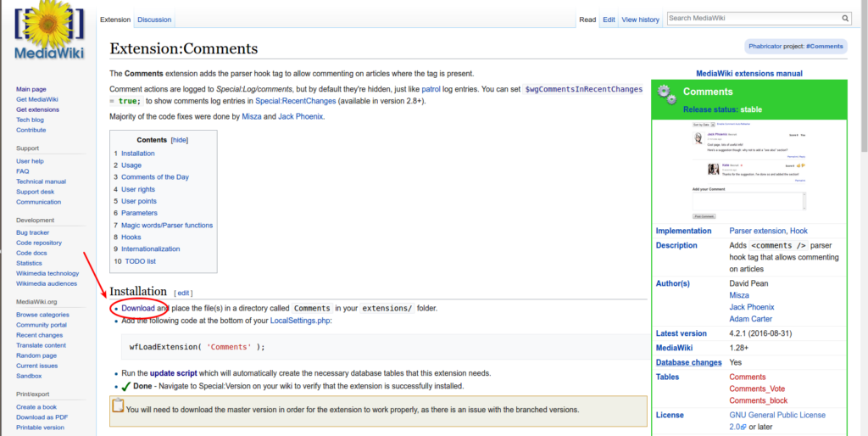Image resolution: width=868 pixels, height=436 pixels.
Task: Open the Printable version link
Action: click(40, 428)
